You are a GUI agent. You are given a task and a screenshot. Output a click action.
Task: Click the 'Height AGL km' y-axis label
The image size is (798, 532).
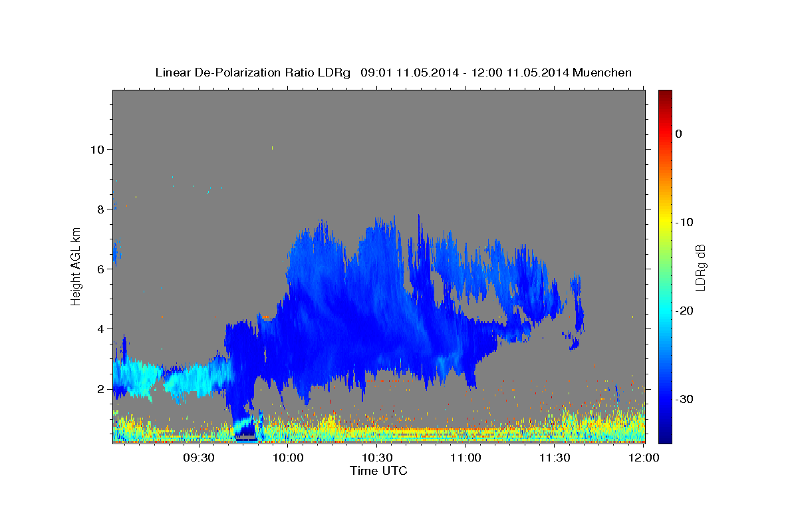76,266
